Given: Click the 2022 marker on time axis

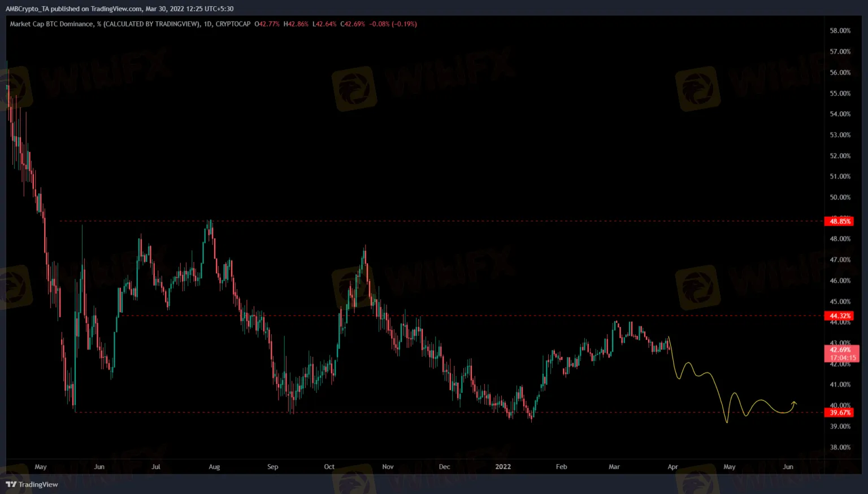Looking at the screenshot, I should 502,467.
